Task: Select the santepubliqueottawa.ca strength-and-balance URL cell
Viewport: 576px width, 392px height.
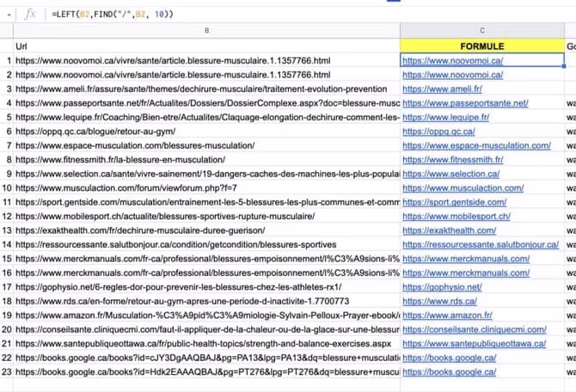Action: click(207, 344)
